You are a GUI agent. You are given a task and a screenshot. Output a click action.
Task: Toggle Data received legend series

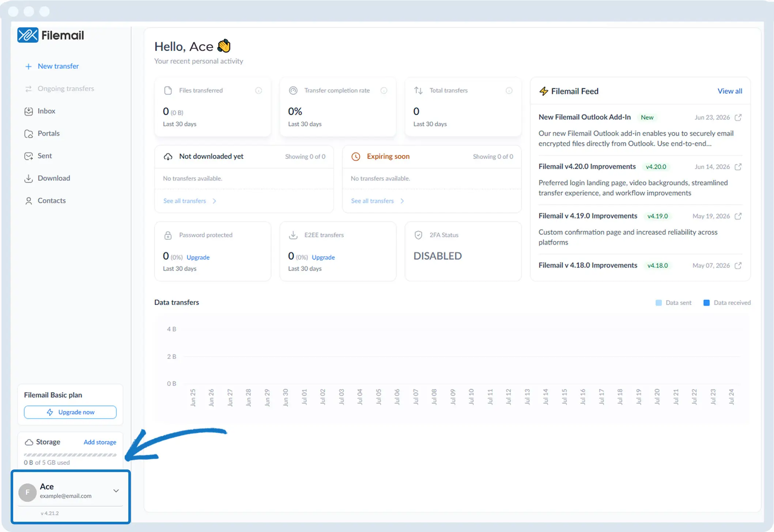pos(727,303)
